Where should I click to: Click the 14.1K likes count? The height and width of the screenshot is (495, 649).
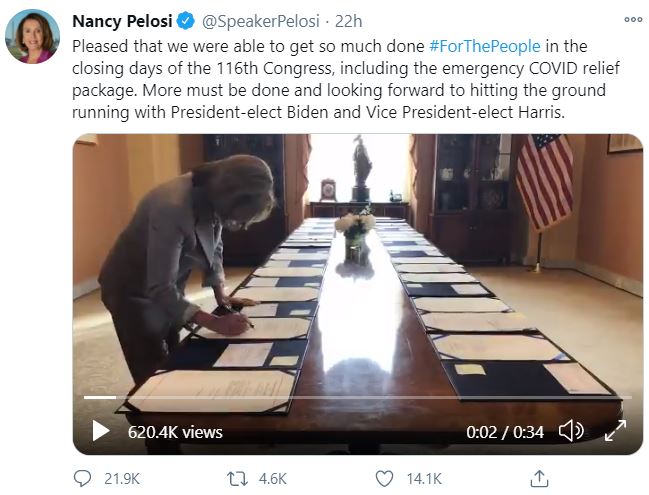[x=421, y=479]
